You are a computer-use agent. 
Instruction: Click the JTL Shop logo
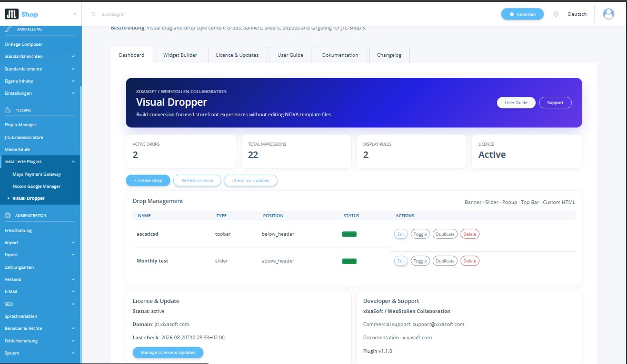pyautogui.click(x=21, y=14)
